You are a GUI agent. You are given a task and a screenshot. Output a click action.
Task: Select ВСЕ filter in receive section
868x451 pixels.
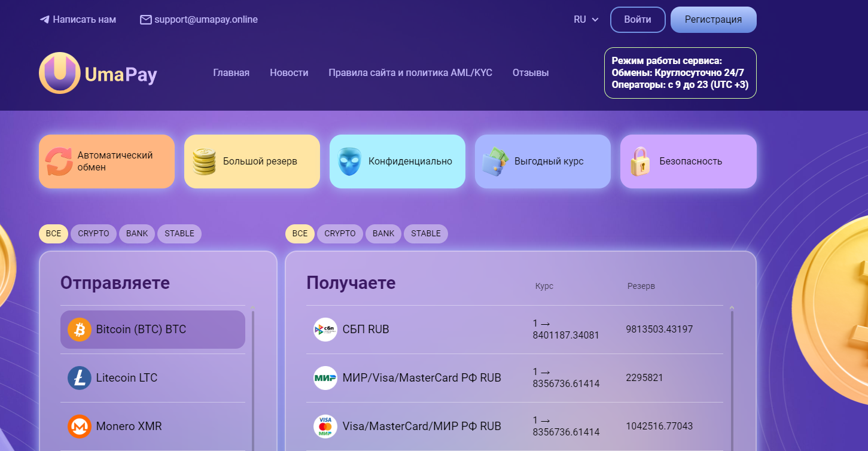click(300, 234)
